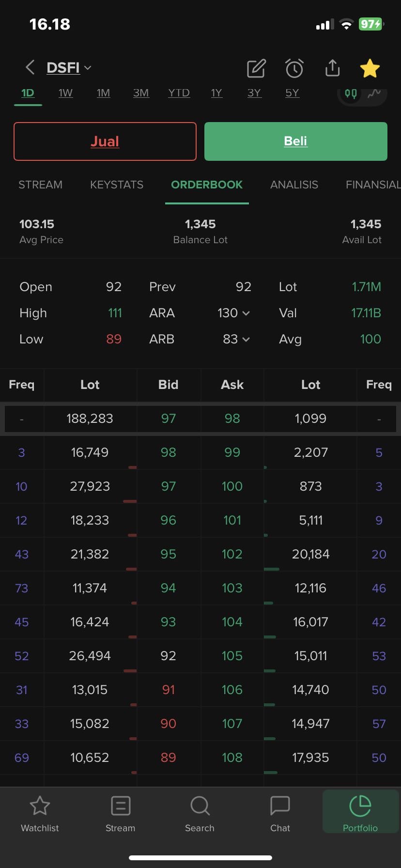Switch to the KEYSTATS tab

coord(117,185)
